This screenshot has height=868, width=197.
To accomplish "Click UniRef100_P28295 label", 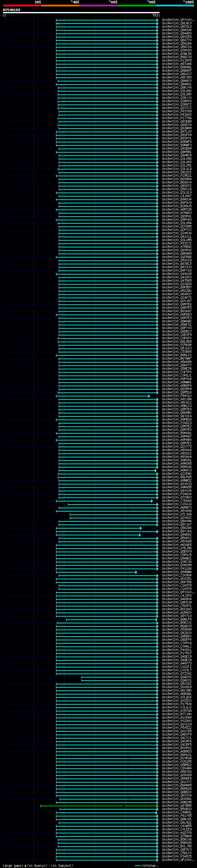I will [177, 762].
